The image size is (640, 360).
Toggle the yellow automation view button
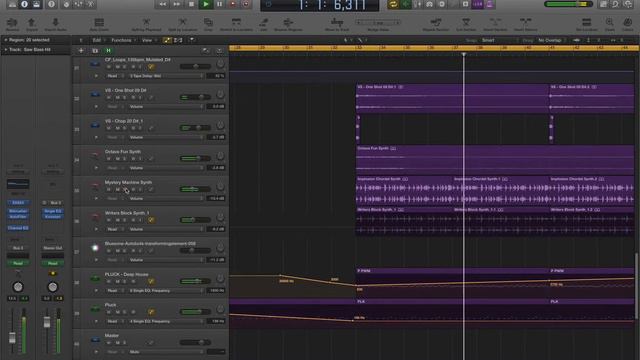point(167,40)
